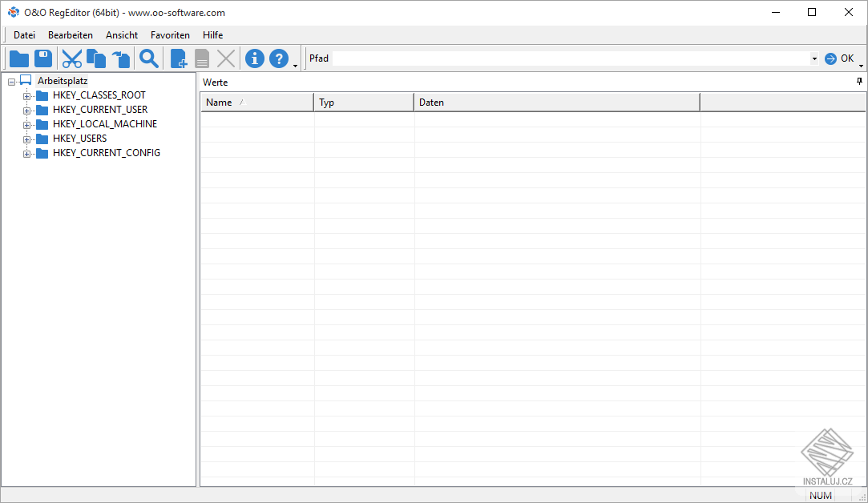Screen dimensions: 868x503
Task: Click the grey X delete icon
Action: tap(226, 58)
